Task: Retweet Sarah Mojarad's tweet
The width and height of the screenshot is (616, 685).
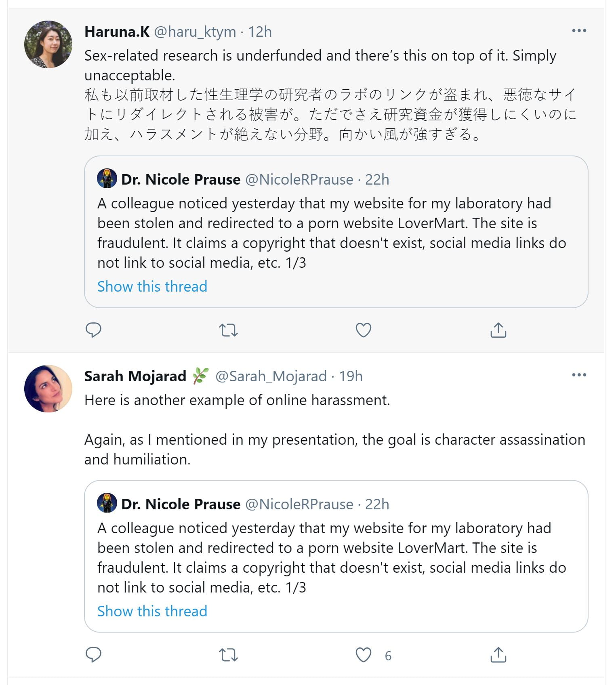Action: pyautogui.click(x=228, y=655)
